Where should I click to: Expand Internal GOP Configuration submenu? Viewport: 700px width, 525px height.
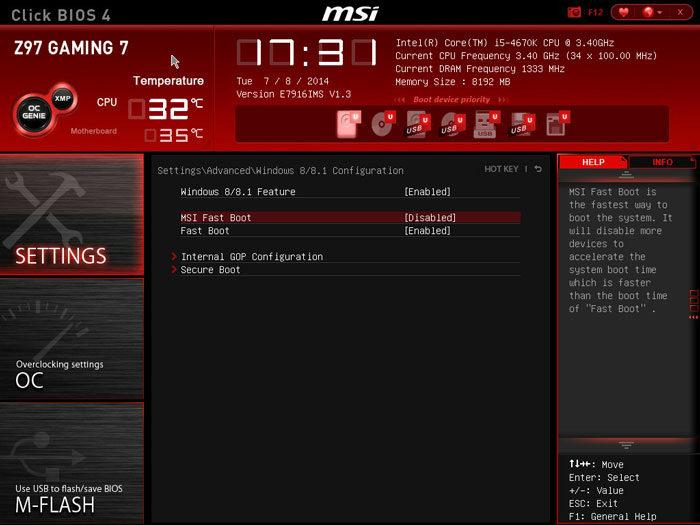click(252, 257)
